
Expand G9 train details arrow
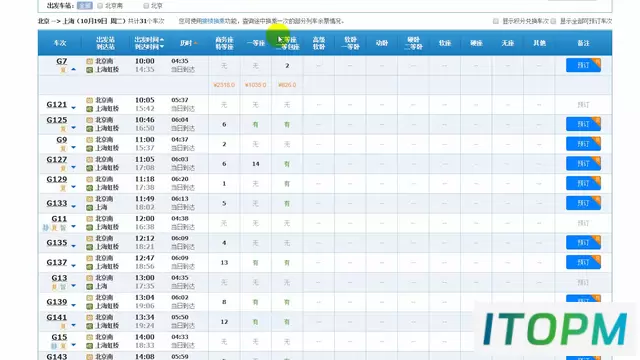coord(73,147)
